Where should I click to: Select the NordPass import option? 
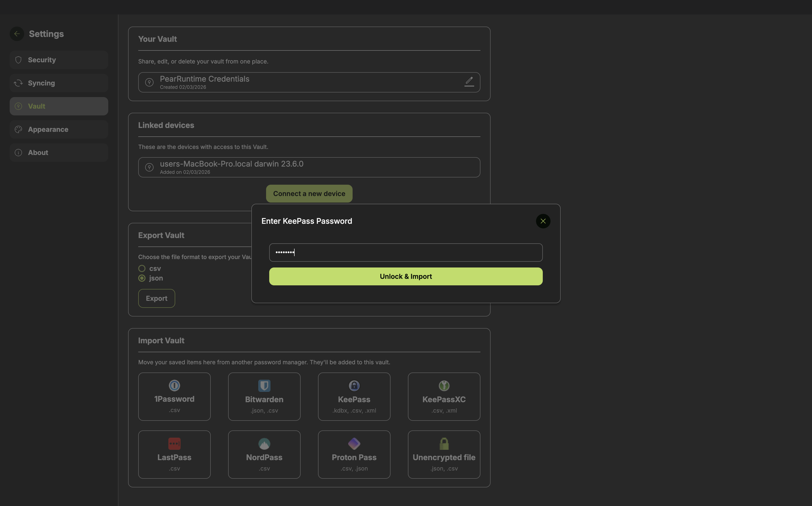pos(264,455)
